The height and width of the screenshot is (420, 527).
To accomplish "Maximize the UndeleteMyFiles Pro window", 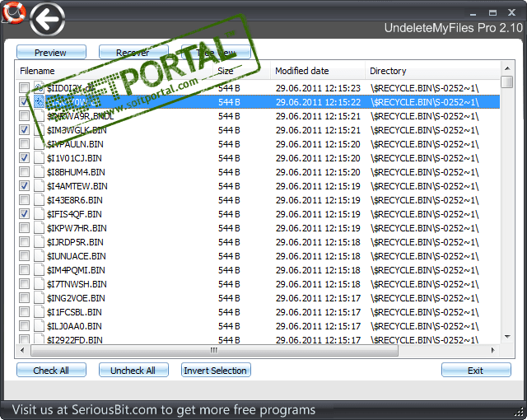I will tap(492, 13).
